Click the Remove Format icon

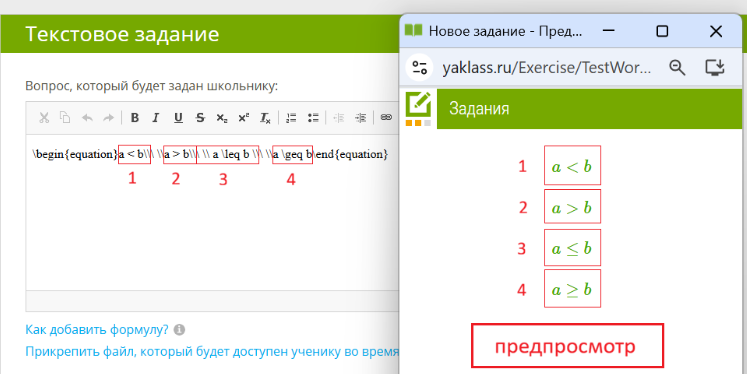pyautogui.click(x=265, y=118)
